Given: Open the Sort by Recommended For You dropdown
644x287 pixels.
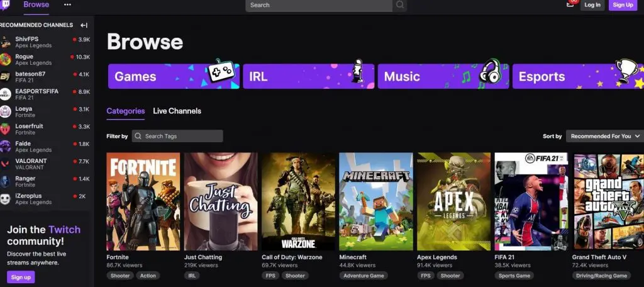Looking at the screenshot, I should click(605, 136).
